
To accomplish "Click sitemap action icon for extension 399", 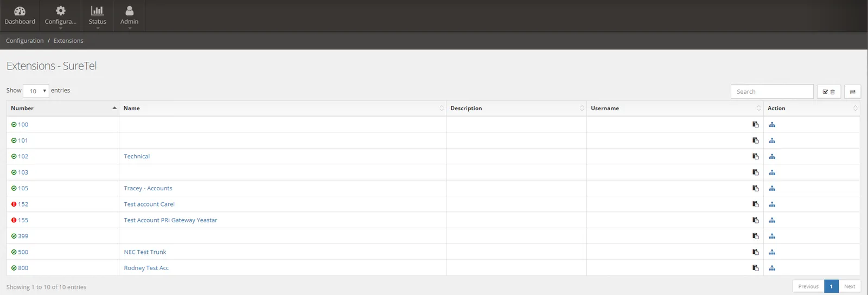I will coord(772,236).
